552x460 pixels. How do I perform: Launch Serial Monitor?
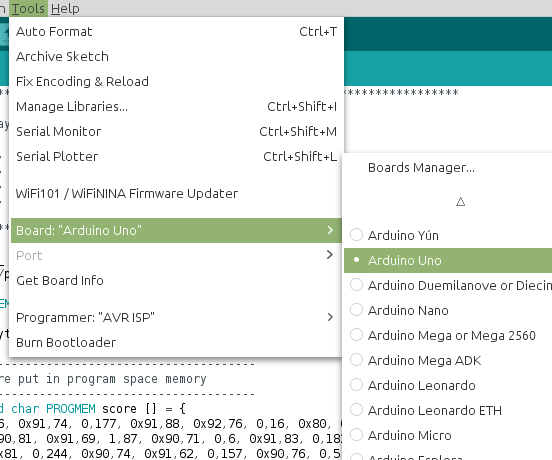tap(176, 132)
